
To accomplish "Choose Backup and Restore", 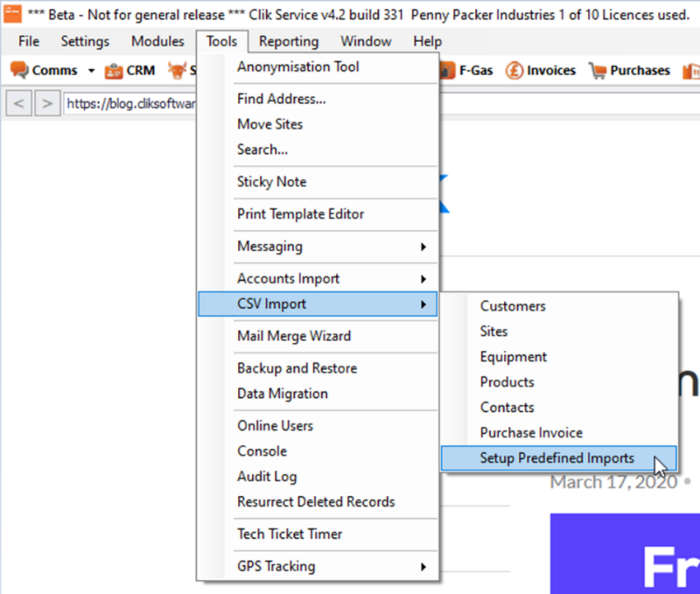I will click(x=296, y=368).
